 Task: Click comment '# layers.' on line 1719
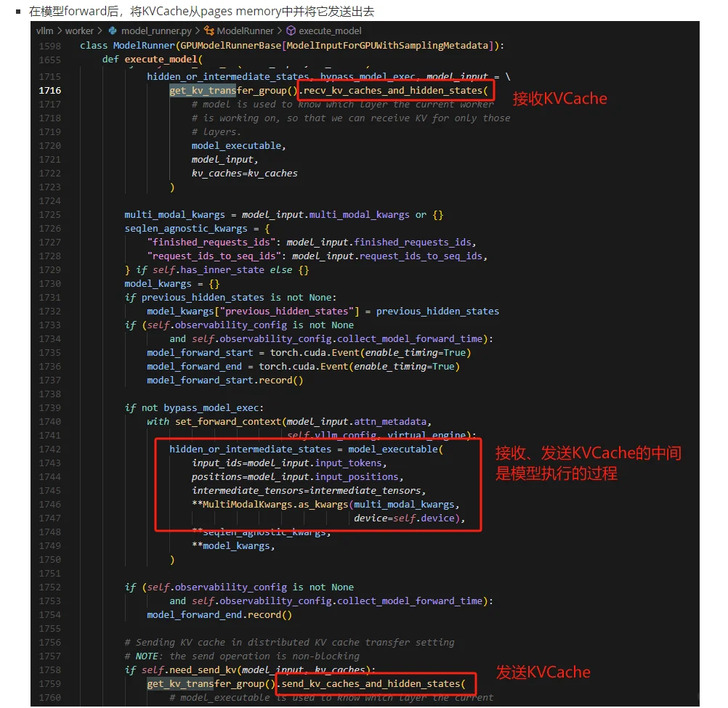coord(217,131)
